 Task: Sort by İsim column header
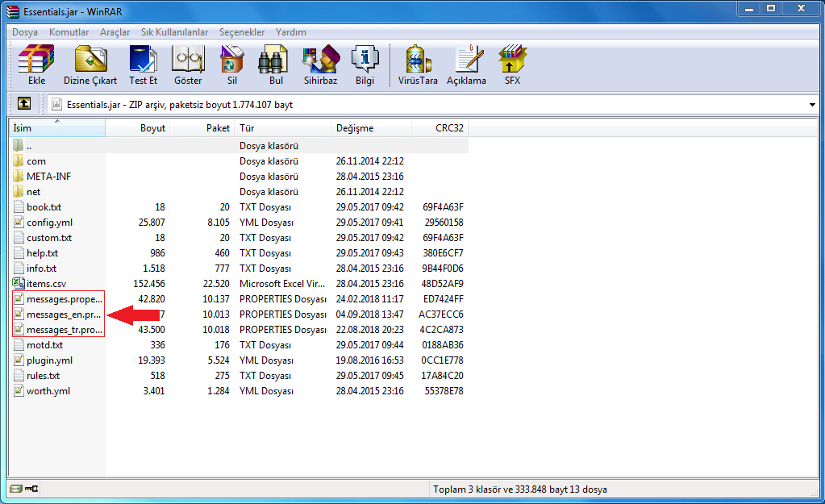pyautogui.click(x=57, y=128)
